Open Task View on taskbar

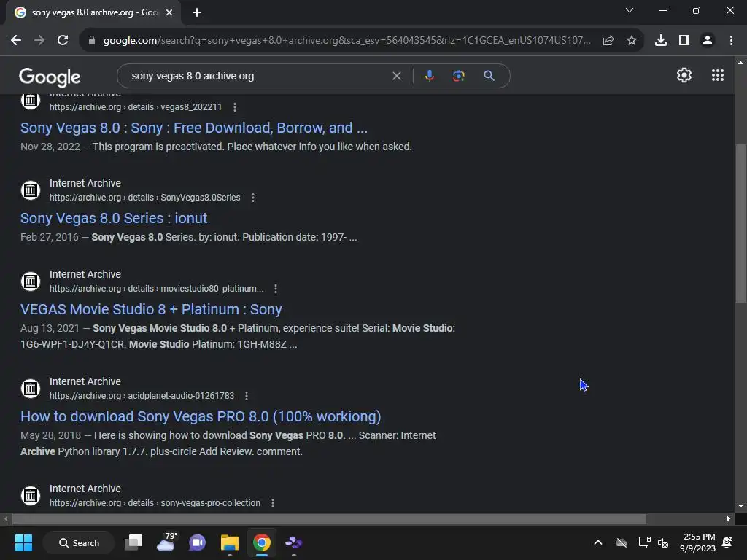(133, 542)
